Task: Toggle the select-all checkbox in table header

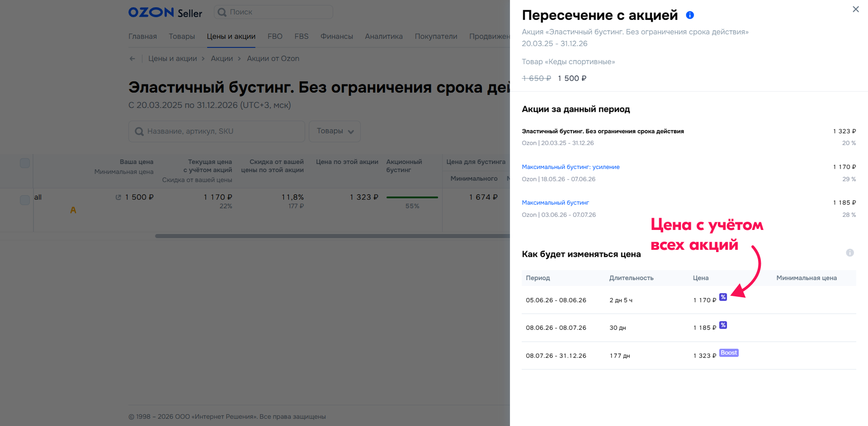Action: (x=25, y=163)
